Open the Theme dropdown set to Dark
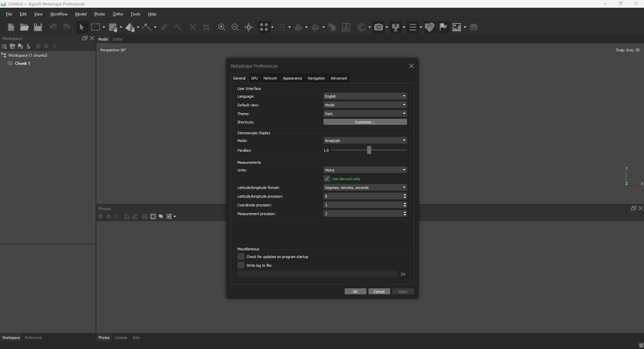Image resolution: width=644 pixels, height=349 pixels. [365, 114]
